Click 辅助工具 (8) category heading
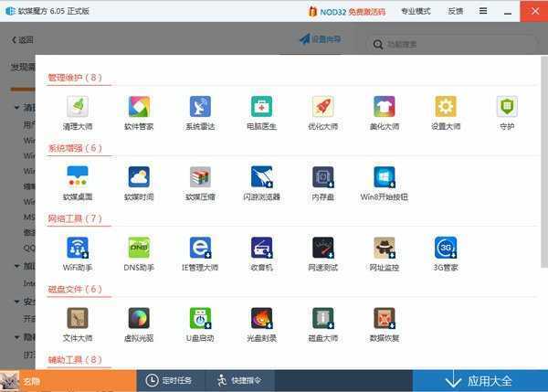 [x=75, y=360]
